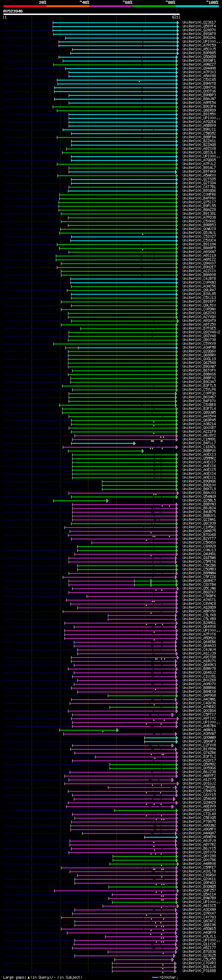The width and height of the screenshot is (222, 980).
Task: Select hit UniRef100_Q8H7S6
Action: pyautogui.click(x=199, y=88)
